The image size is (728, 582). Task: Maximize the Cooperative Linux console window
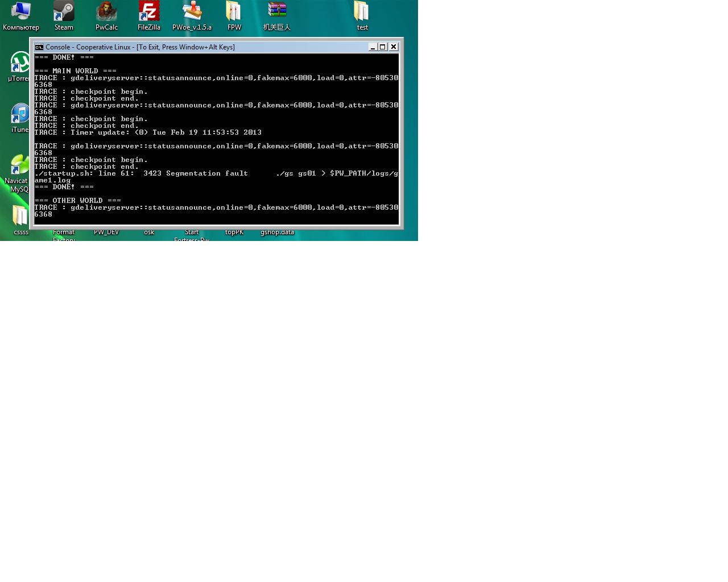coord(383,47)
